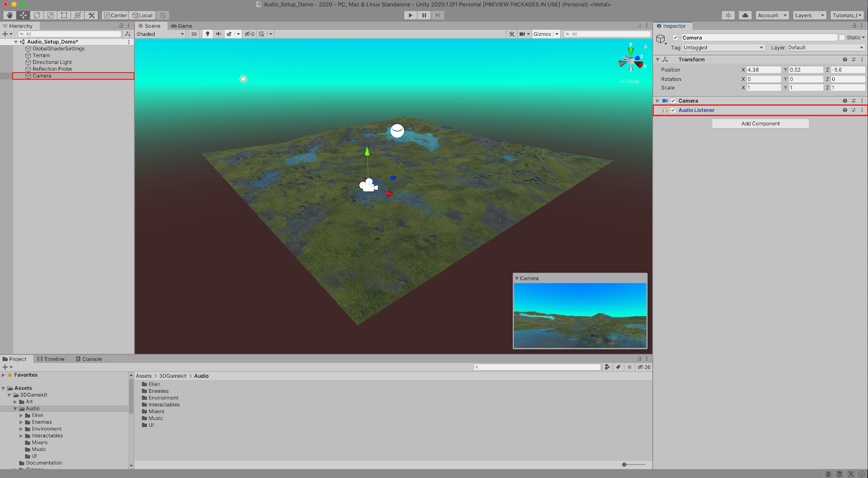This screenshot has width=868, height=478.
Task: Enable the Static checkbox
Action: [x=842, y=37]
